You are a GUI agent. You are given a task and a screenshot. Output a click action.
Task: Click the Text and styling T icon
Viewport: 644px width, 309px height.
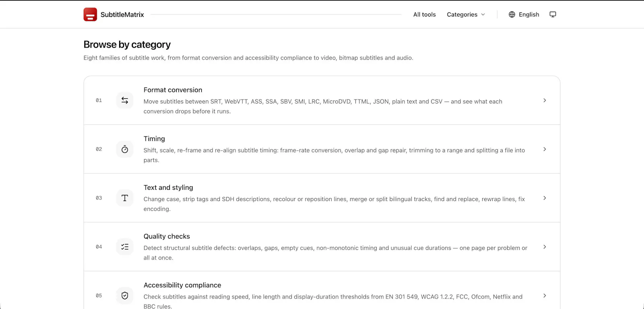coord(125,198)
